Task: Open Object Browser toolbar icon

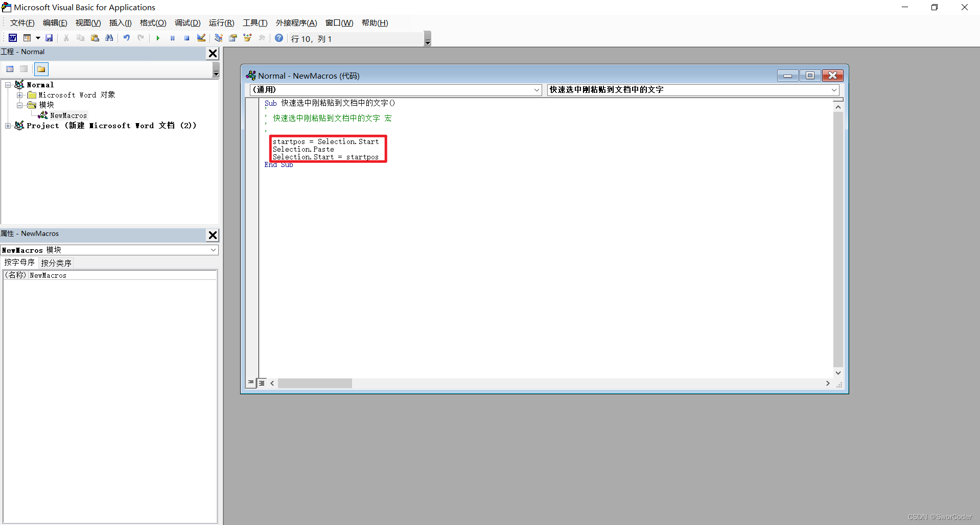Action: coord(247,38)
